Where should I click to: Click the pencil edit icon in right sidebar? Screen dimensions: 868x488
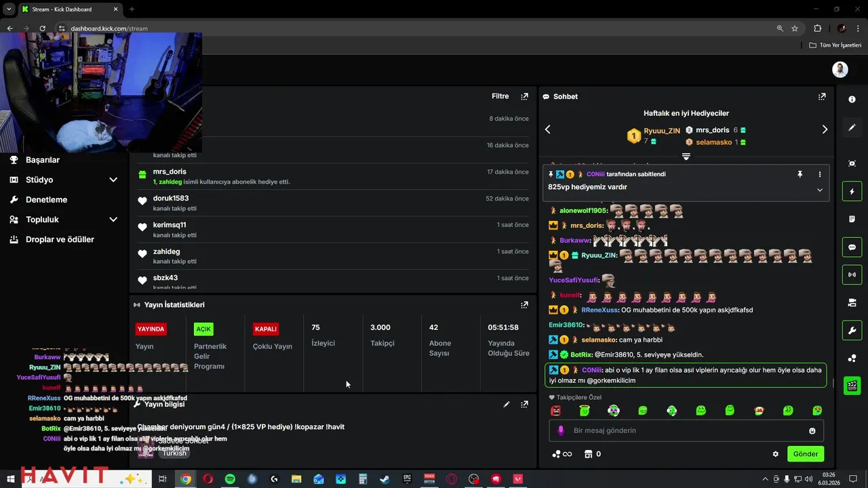(x=852, y=127)
